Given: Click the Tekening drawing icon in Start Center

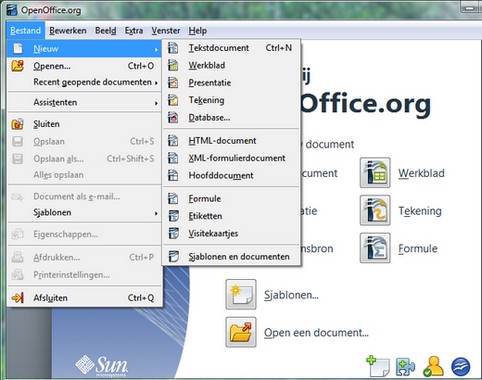Looking at the screenshot, I should (375, 210).
